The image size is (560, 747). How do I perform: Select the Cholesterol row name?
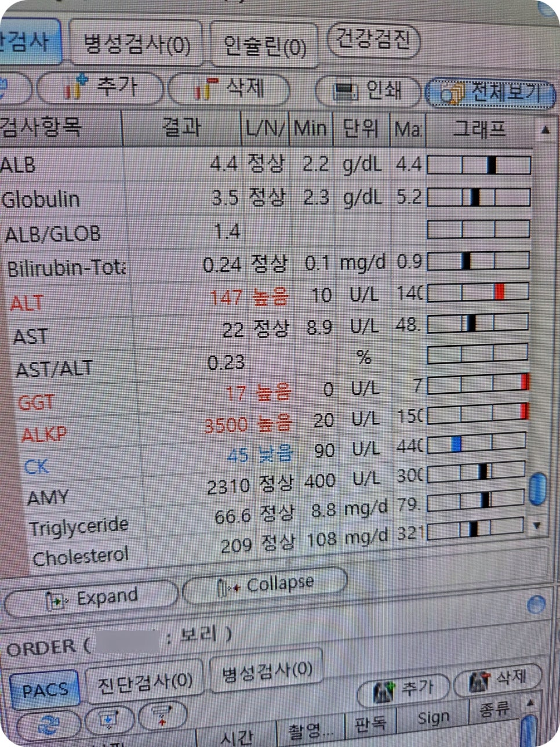(x=81, y=557)
